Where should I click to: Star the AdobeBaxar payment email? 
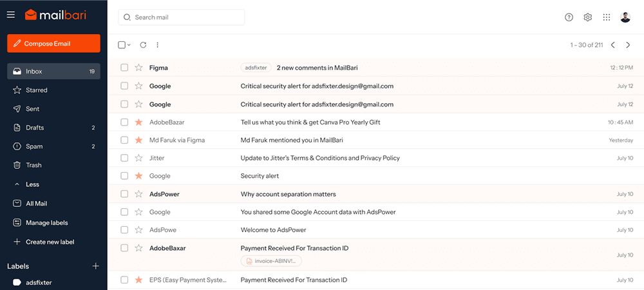click(x=139, y=248)
